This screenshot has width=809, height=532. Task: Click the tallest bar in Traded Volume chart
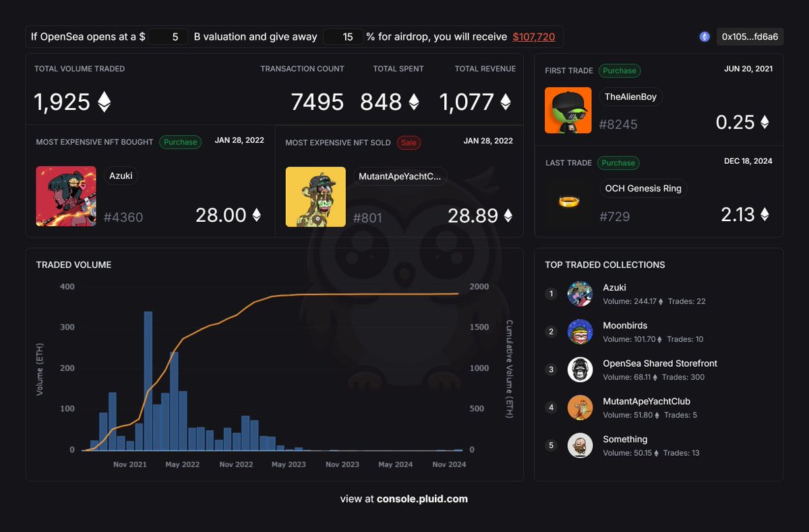point(148,381)
